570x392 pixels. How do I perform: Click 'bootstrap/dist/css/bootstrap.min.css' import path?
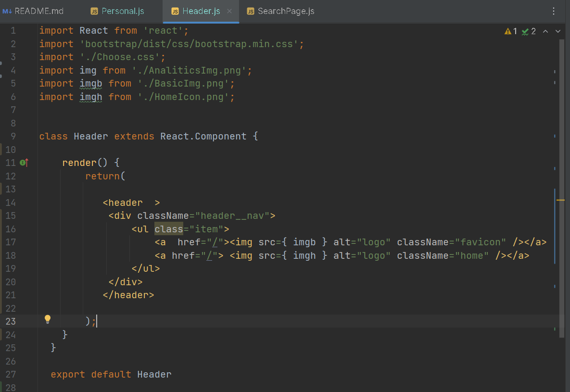click(189, 44)
